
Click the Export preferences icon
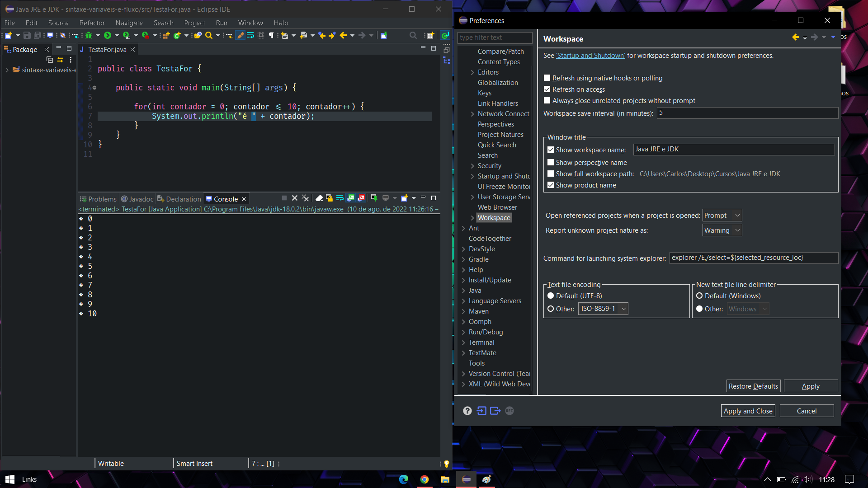click(495, 411)
